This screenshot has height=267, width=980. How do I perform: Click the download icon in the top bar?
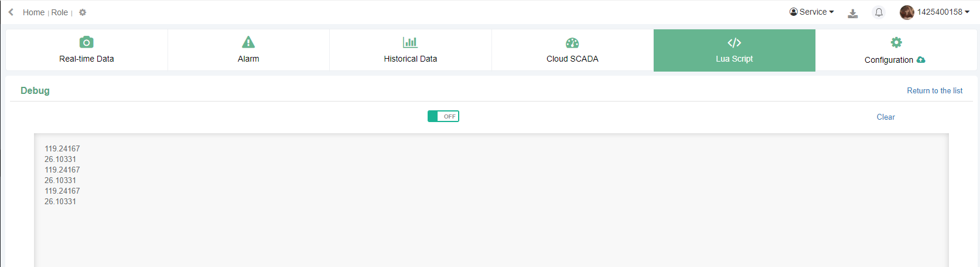point(853,13)
